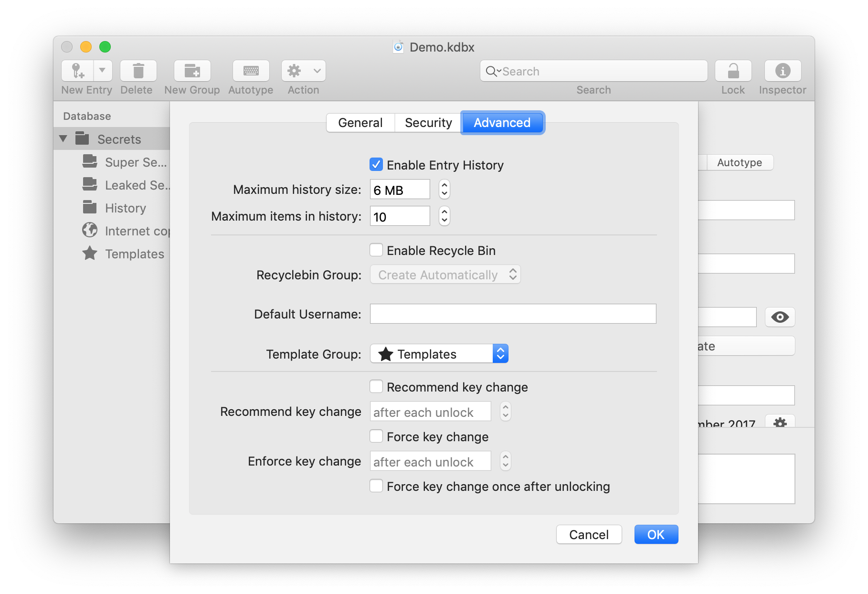Enable the Recycle Bin

click(376, 250)
